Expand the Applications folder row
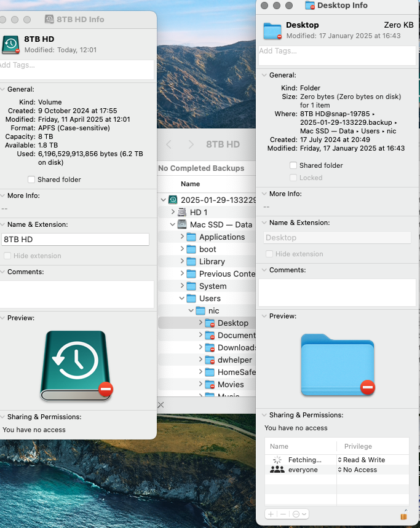This screenshot has width=420, height=528. 182,237
